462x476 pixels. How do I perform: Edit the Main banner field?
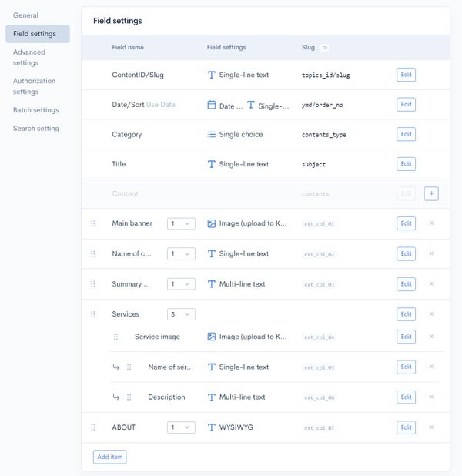[x=406, y=223]
